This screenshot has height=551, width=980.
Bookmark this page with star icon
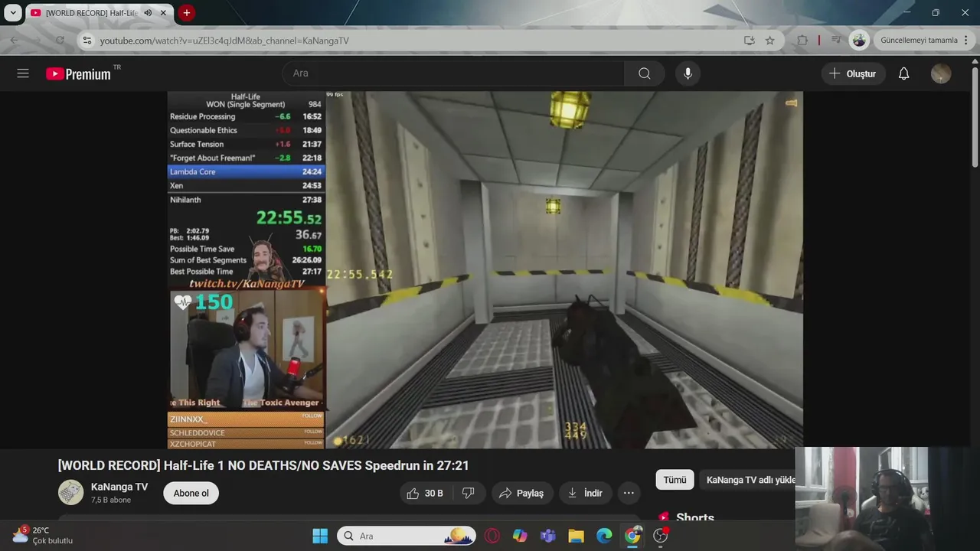coord(770,41)
